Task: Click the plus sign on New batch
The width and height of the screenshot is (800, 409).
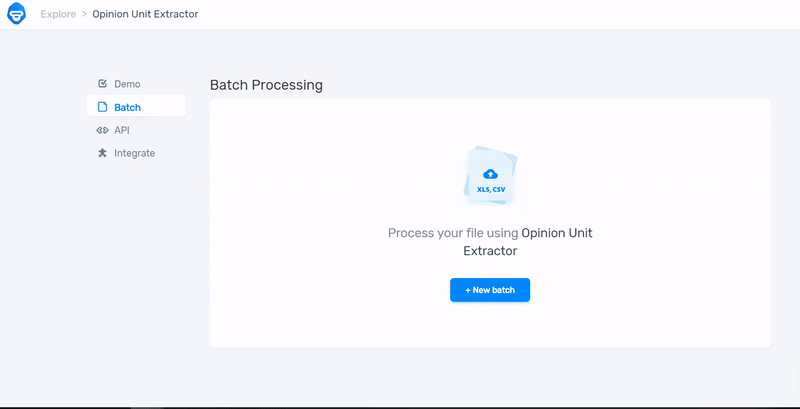Action: click(468, 290)
